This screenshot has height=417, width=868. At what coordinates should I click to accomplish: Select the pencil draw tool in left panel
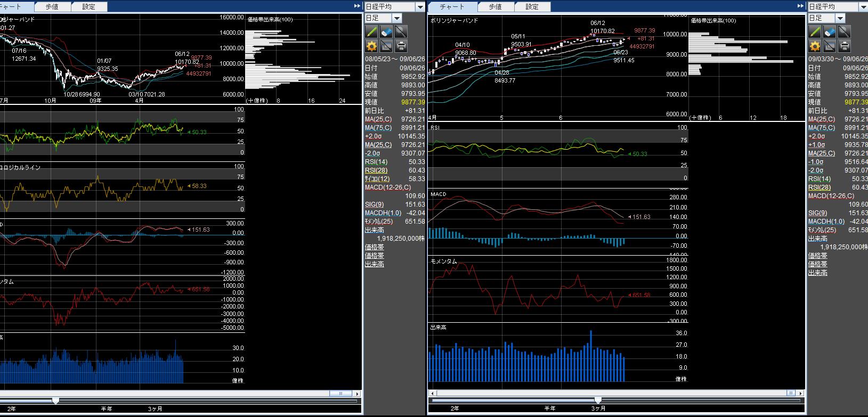click(x=371, y=31)
